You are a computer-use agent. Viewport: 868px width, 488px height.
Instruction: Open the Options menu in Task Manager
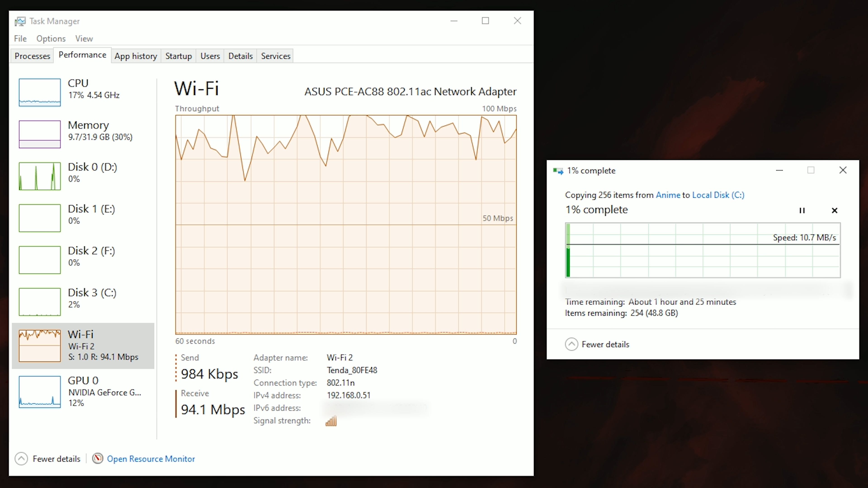[51, 38]
